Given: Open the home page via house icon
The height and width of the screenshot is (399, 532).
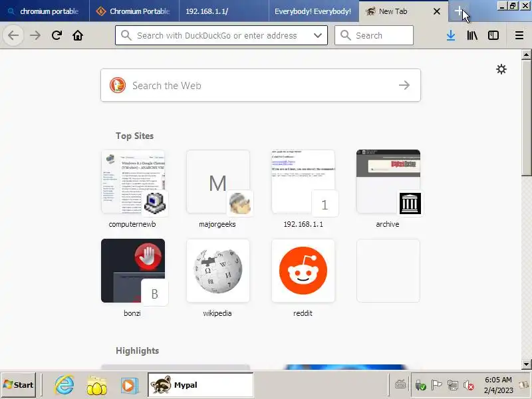Looking at the screenshot, I should 78,35.
